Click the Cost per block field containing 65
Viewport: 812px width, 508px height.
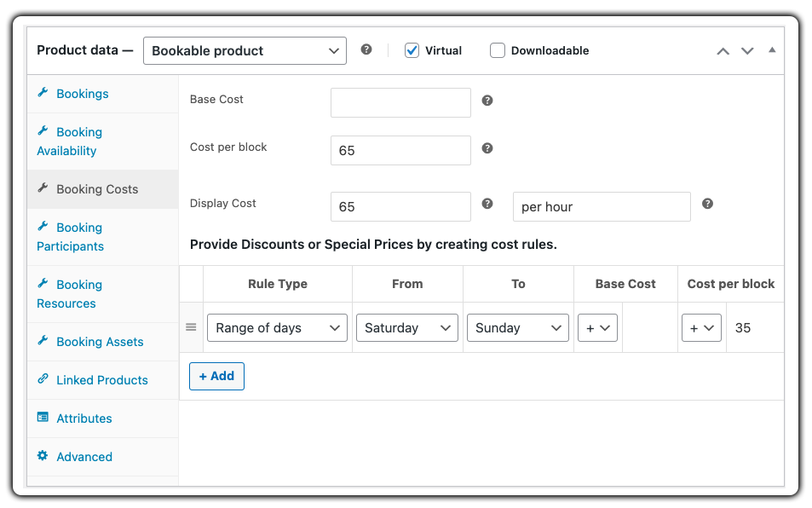(x=400, y=150)
